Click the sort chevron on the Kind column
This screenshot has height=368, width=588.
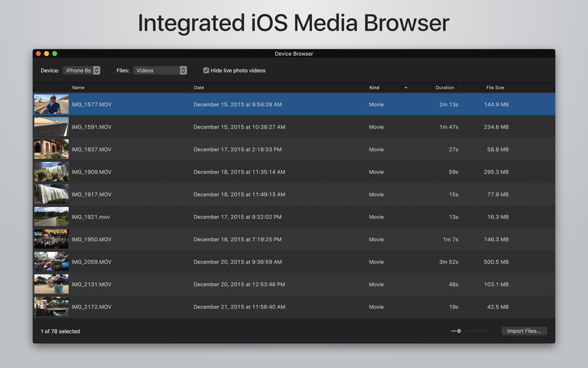[406, 87]
